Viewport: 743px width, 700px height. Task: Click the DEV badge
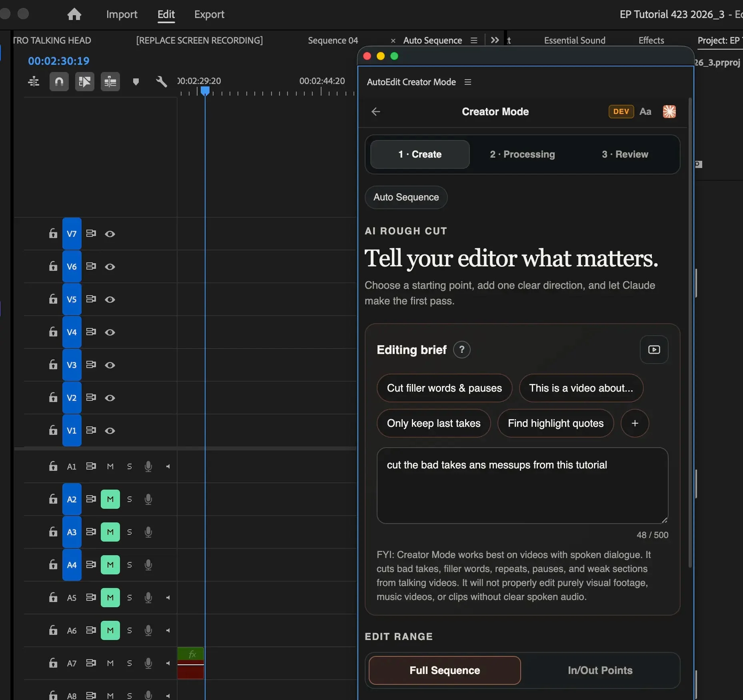pos(621,112)
